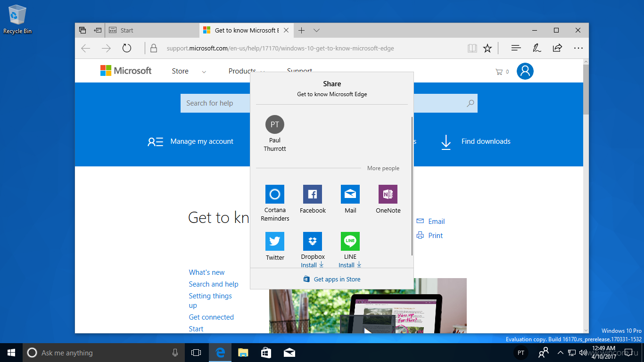Share to Facebook app
The image size is (644, 362).
pos(313,199)
